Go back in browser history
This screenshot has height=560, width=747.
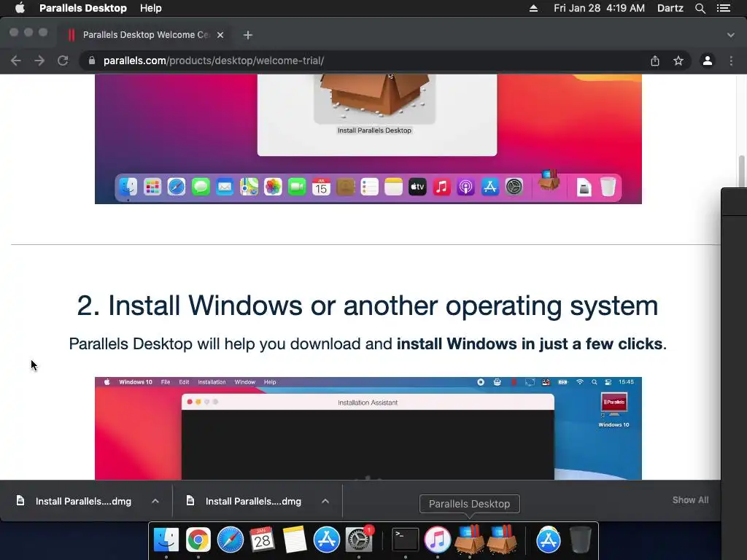pyautogui.click(x=16, y=61)
